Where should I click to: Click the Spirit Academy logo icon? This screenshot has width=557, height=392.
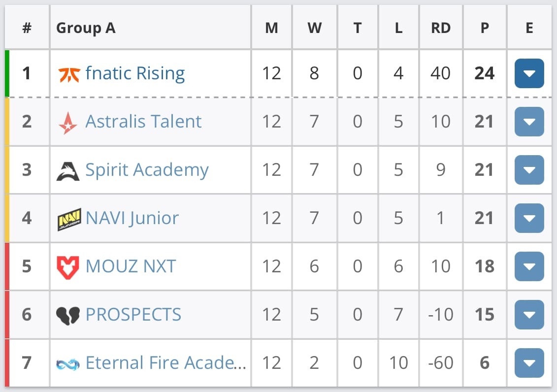[68, 170]
